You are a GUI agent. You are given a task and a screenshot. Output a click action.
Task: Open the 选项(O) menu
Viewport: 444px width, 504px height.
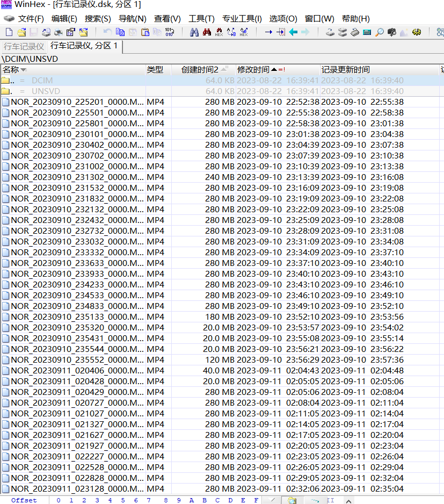pos(283,19)
